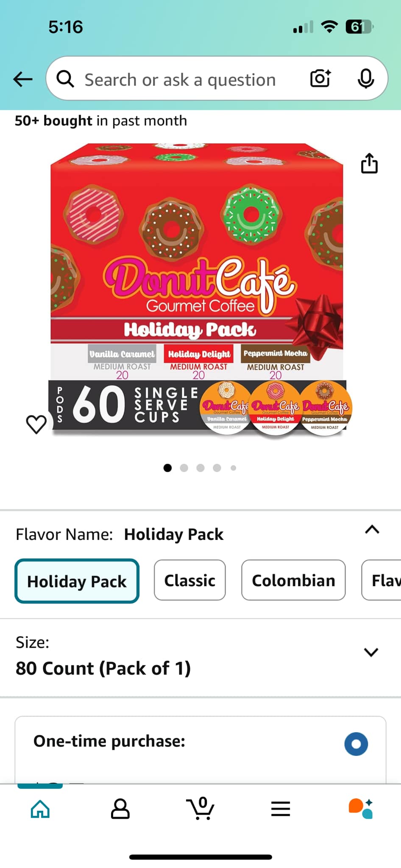Tap the microphone voice search icon
The image size is (401, 868).
(x=365, y=78)
